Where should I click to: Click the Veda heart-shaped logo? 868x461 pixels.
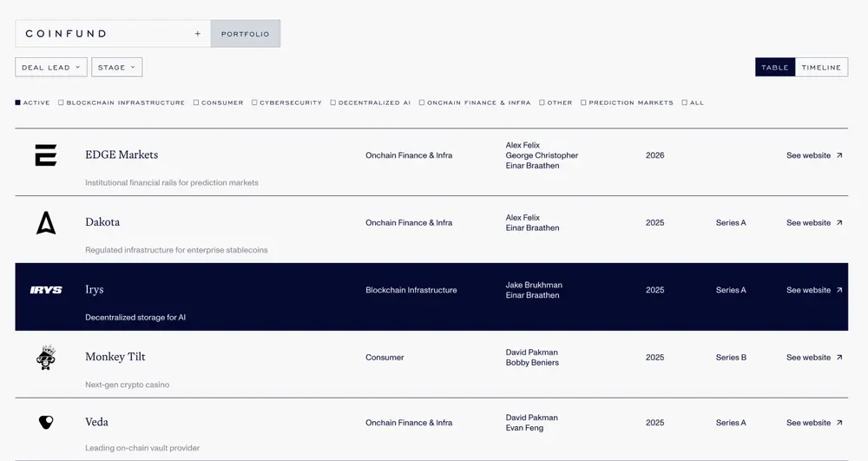point(46,422)
